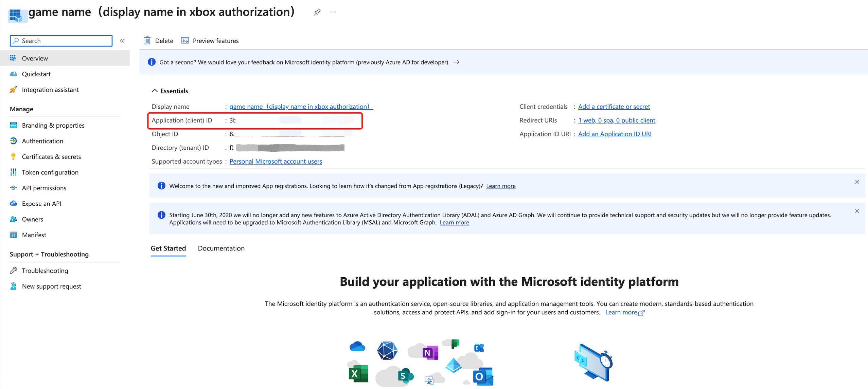868x389 pixels.
Task: Click the pin icon beside the app title
Action: (x=317, y=12)
